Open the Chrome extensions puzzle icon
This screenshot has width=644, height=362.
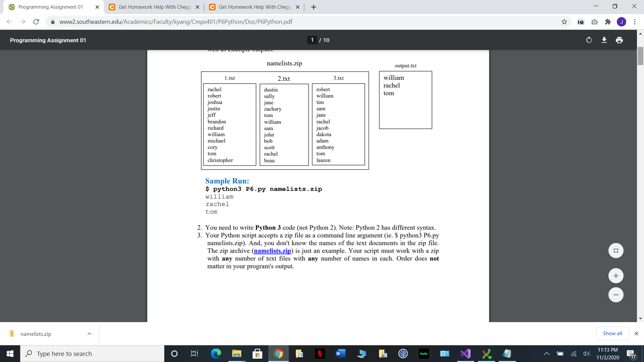[x=608, y=21]
